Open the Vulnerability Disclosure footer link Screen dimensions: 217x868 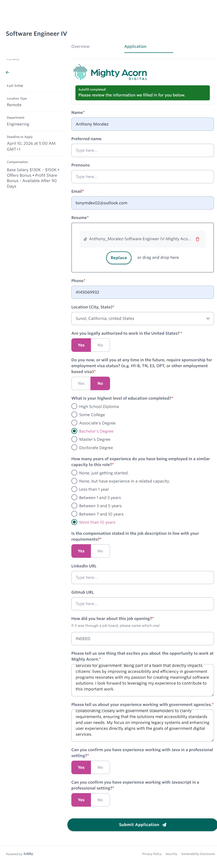[198, 854]
